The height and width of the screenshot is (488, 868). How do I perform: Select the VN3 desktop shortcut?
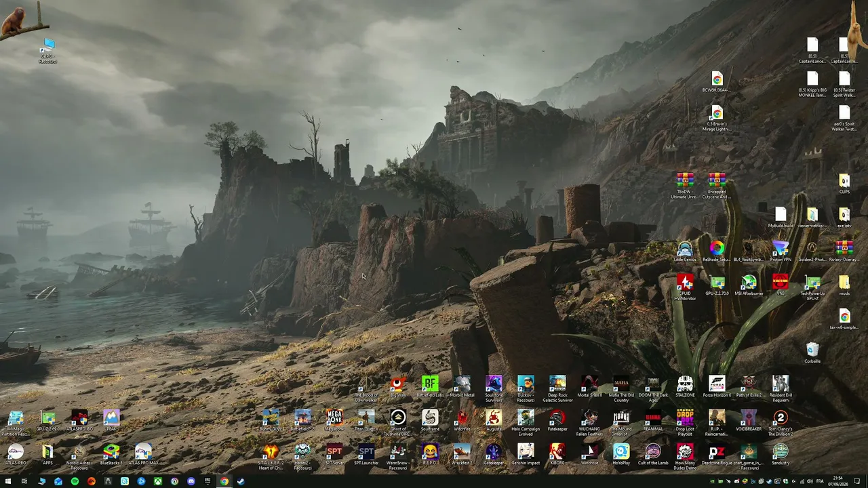coord(781,285)
